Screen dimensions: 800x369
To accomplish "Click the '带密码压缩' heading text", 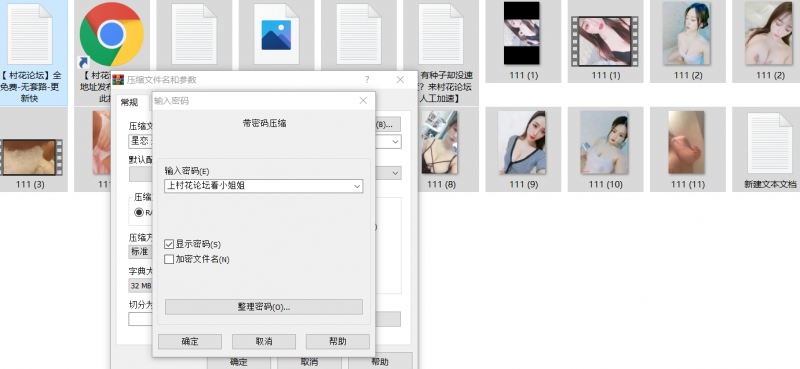I will (x=264, y=123).
